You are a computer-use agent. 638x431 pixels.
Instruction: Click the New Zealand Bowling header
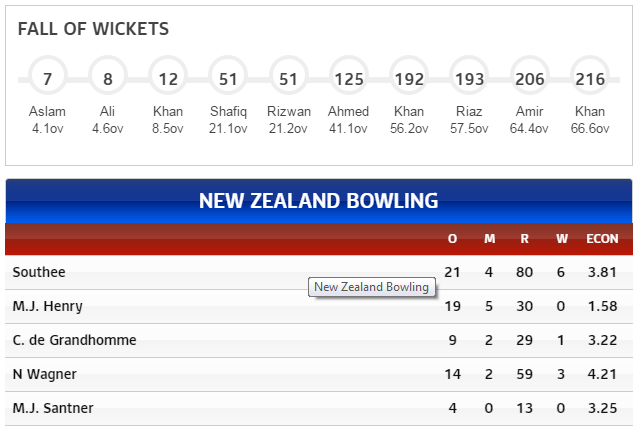(319, 201)
